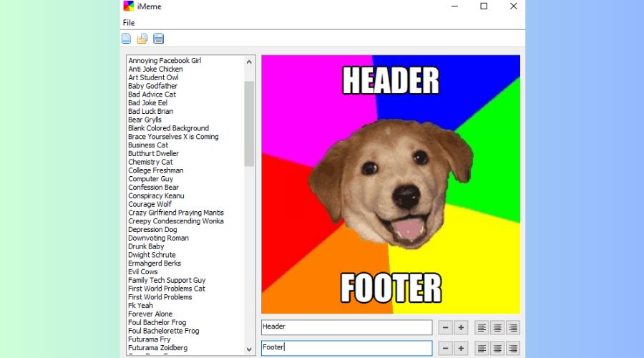Decrease footer font size with minus button
644x358 pixels.
coord(445,348)
